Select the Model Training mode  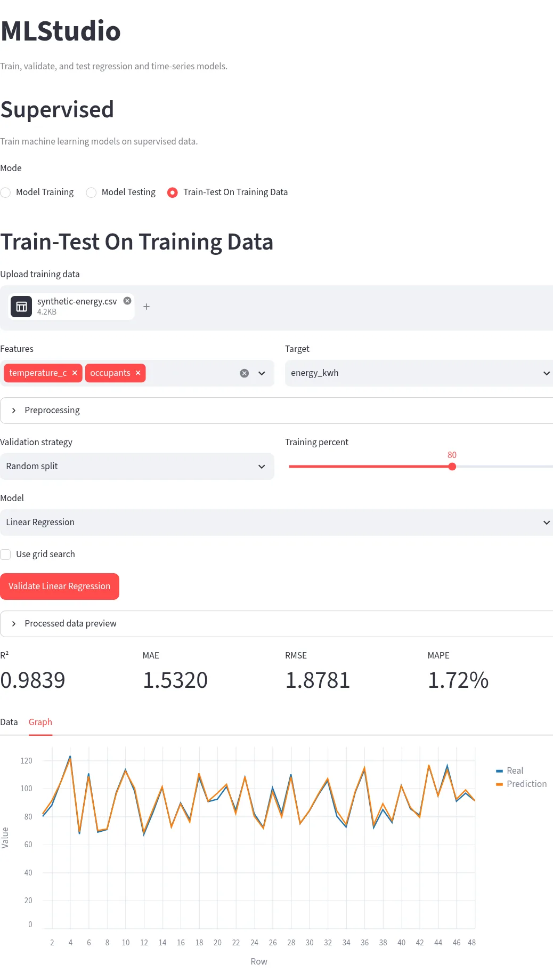(37, 192)
